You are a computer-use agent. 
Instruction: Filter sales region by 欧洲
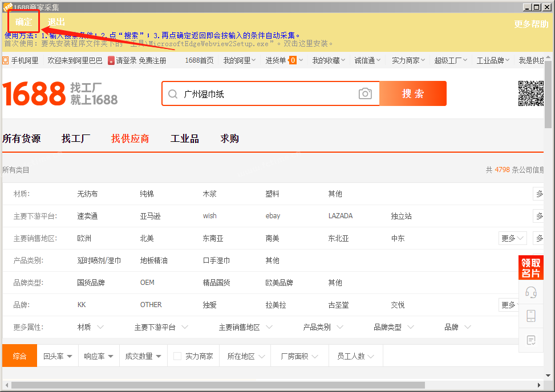point(84,238)
